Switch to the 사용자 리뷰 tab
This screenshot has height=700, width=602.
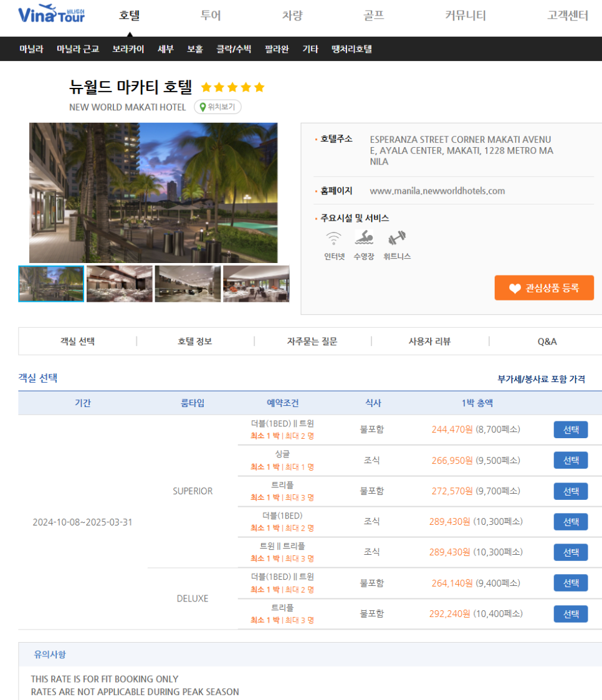(x=430, y=342)
